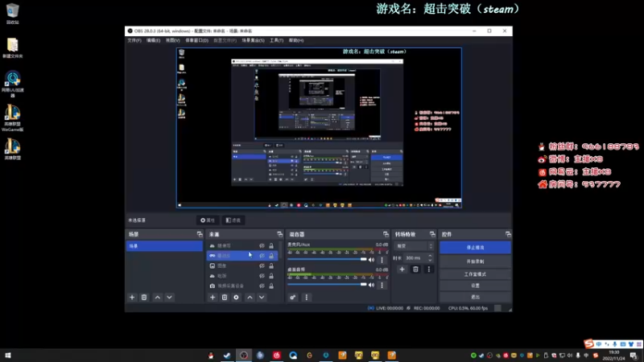Click the OBS icon in the taskbar
This screenshot has height=362, width=644.
[244, 355]
